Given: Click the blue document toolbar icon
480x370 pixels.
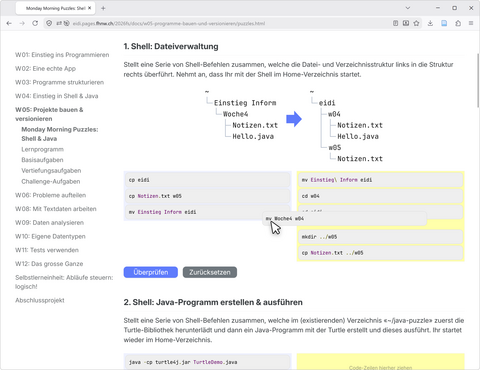Looking at the screenshot, I should (444, 23).
